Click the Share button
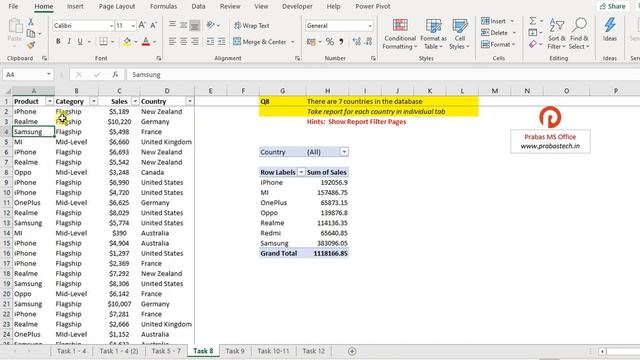Viewport: 640px width, 360px height. [613, 6]
